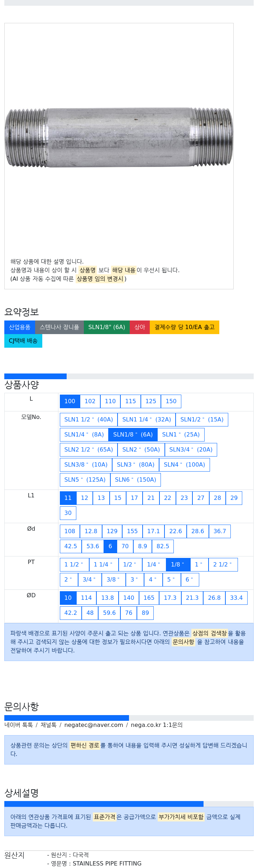Click the SLN1/8" (6A) green tag

click(x=107, y=327)
